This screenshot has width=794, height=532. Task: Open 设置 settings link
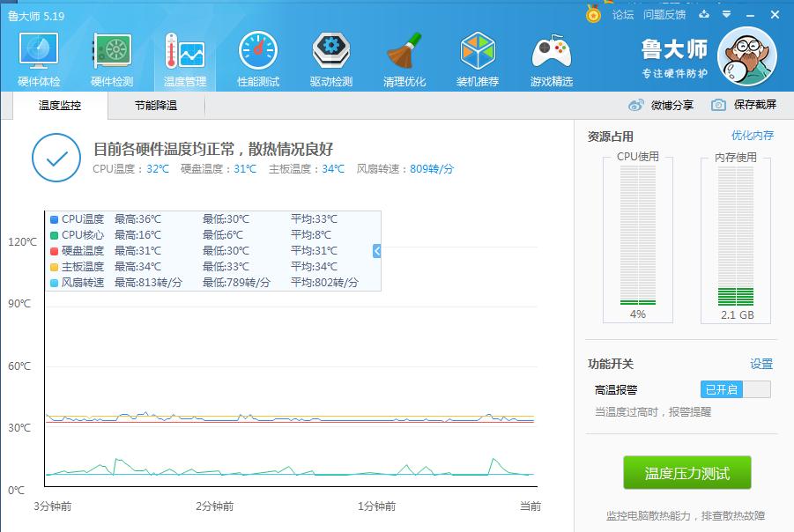tap(761, 364)
